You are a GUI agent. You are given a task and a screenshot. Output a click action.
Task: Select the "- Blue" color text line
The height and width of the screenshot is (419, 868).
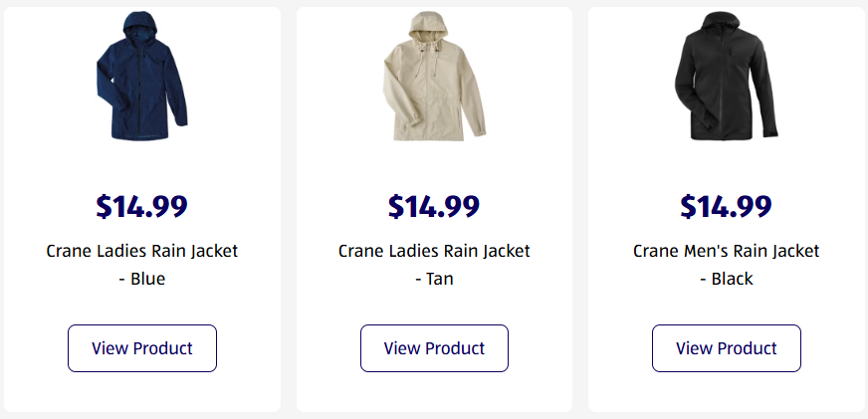[x=142, y=279]
